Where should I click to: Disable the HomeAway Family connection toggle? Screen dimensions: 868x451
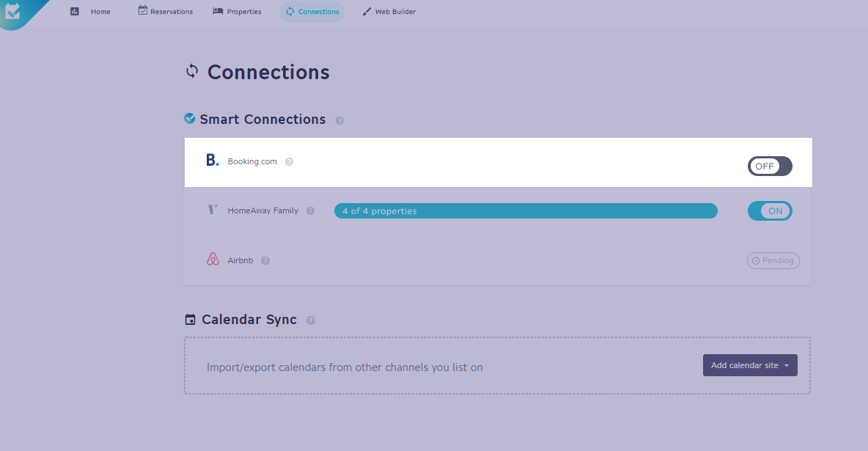pyautogui.click(x=770, y=211)
